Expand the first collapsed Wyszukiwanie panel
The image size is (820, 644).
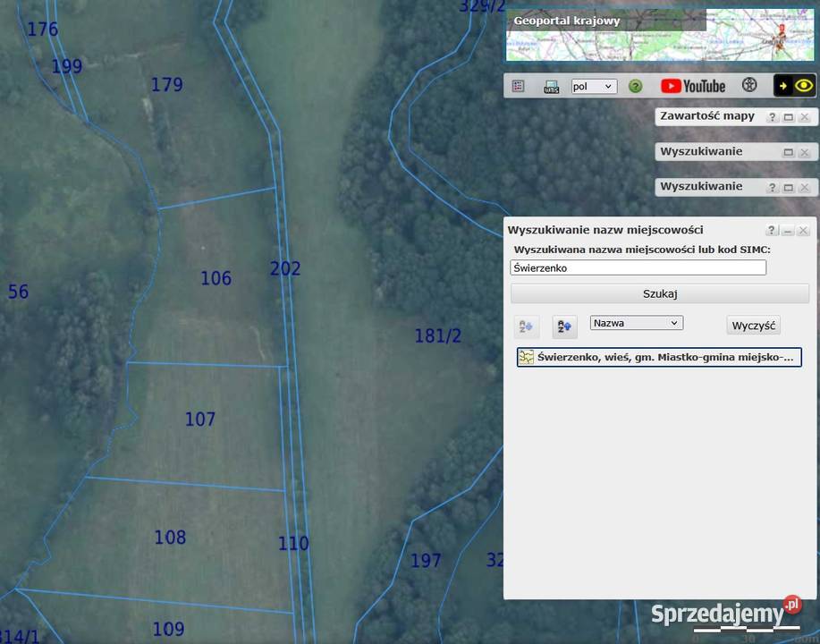[789, 152]
